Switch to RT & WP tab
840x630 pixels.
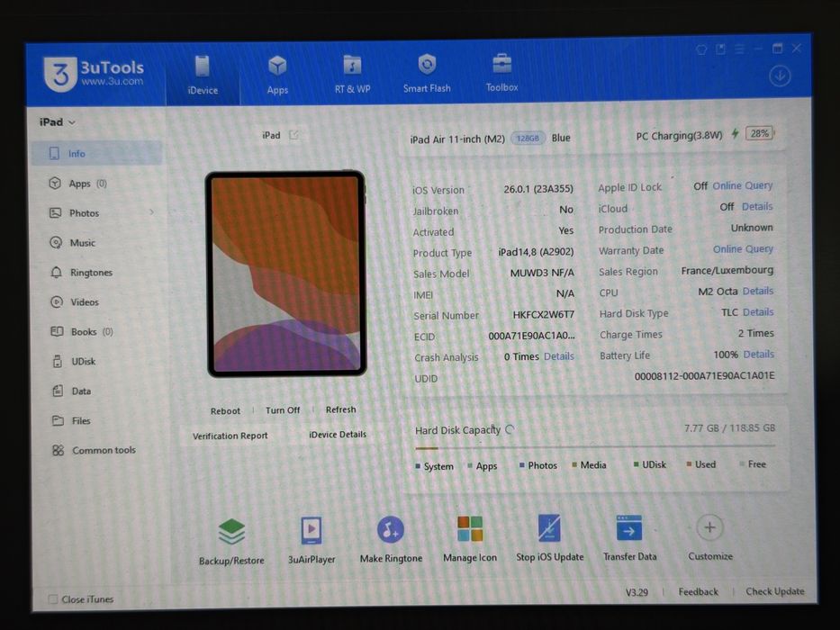[352, 75]
